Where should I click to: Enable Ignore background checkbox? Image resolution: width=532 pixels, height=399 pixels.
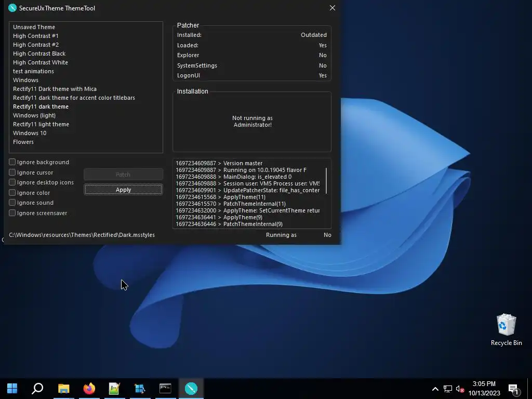click(x=12, y=162)
